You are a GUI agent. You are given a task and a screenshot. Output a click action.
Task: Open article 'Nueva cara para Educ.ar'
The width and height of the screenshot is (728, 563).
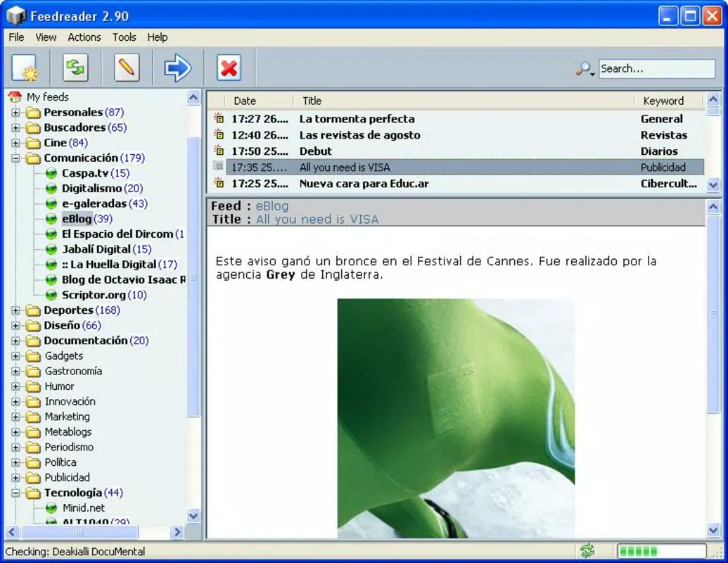click(x=364, y=184)
